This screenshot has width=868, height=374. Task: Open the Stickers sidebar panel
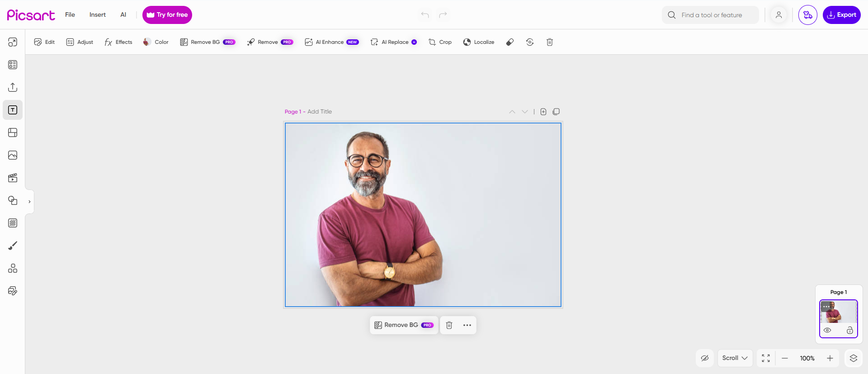click(13, 291)
